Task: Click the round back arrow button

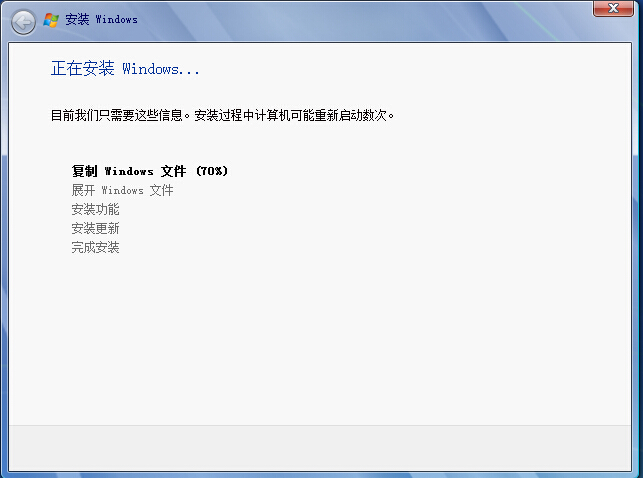Action: 23,22
